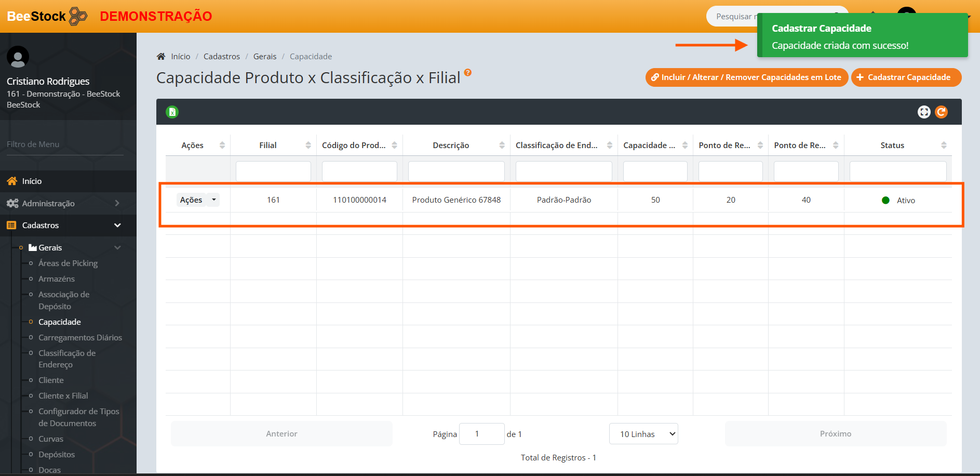Open the 10 Linhas rows selector
Screen dimensions: 980x476
[x=643, y=434]
